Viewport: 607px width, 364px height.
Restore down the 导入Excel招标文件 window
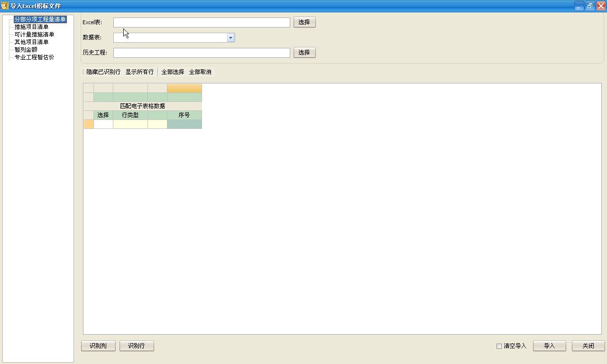pos(590,6)
